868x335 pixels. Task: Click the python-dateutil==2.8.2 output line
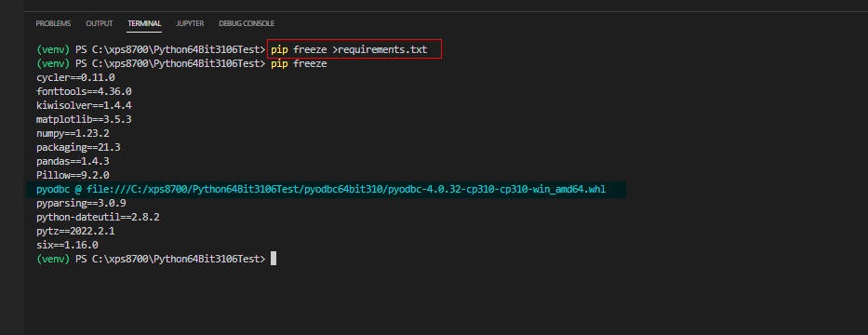[98, 217]
